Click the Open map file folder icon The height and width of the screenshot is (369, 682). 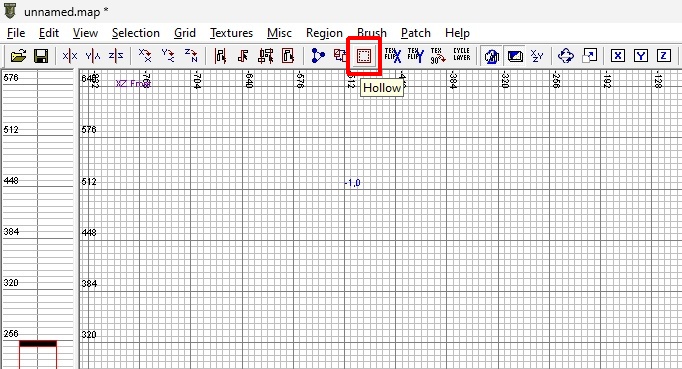point(18,56)
